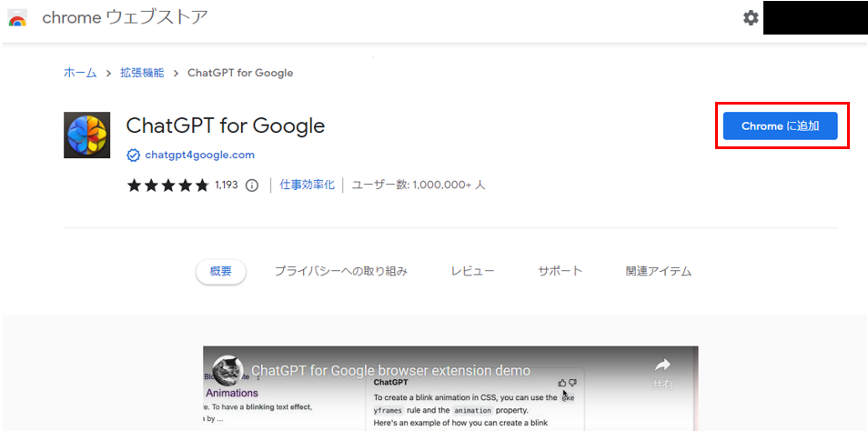Click the 共有 label under the share arrow

(x=662, y=384)
